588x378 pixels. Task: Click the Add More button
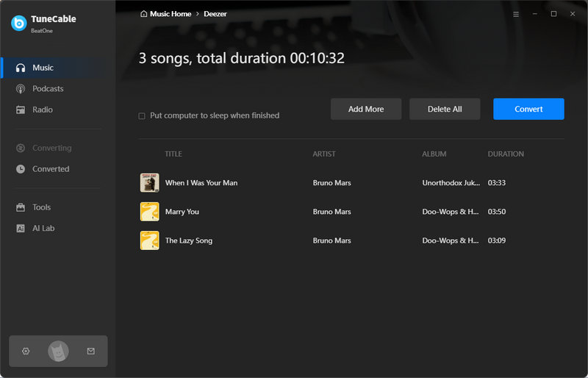366,109
